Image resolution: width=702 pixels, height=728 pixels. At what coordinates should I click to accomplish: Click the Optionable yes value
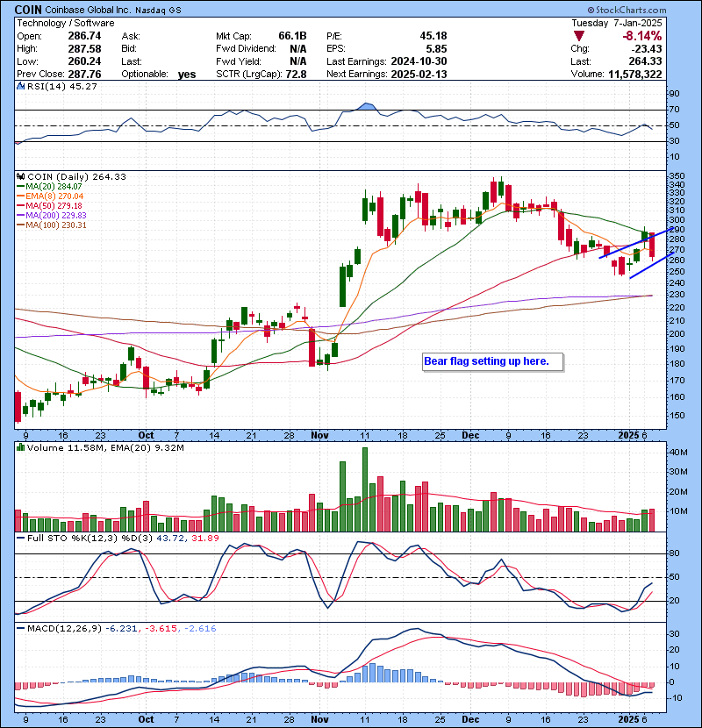[186, 75]
